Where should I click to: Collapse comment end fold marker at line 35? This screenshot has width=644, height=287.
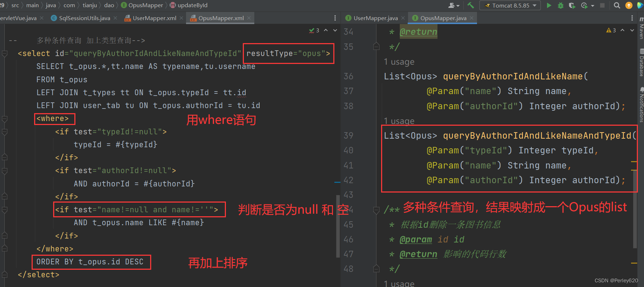tap(376, 47)
